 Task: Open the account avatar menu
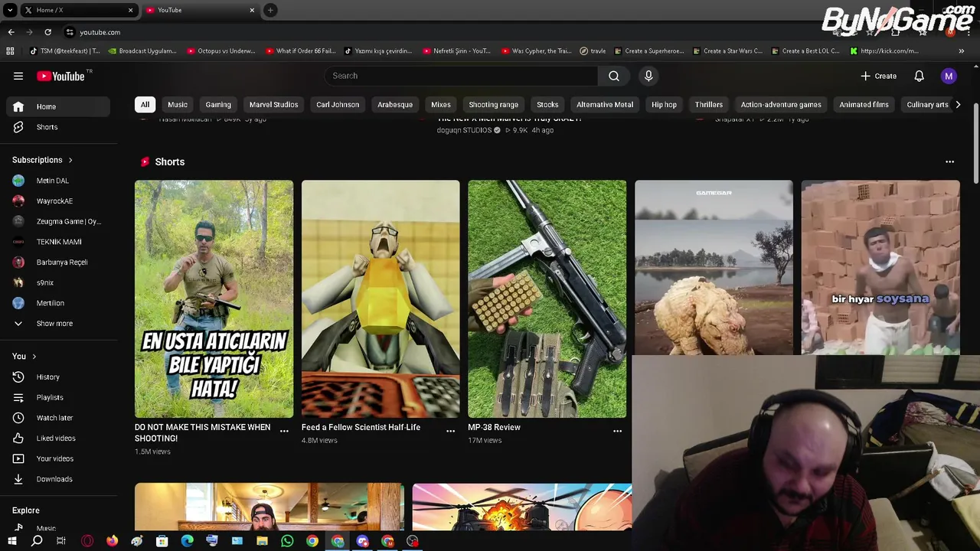tap(949, 76)
